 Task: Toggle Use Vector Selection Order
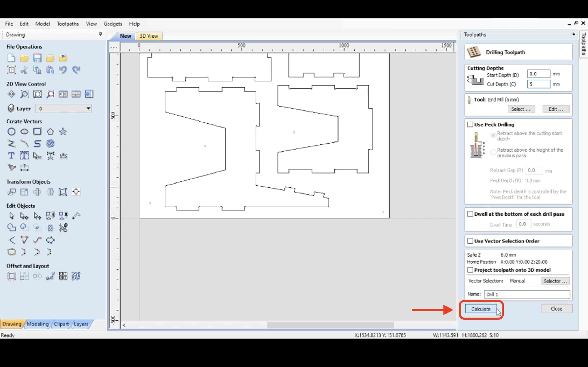[470, 241]
